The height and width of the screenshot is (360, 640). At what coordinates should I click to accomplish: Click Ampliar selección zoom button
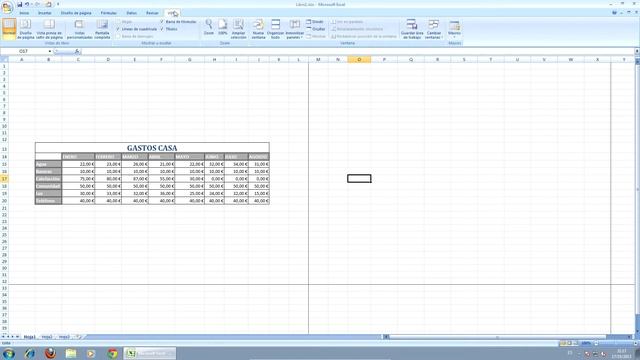coord(238,29)
